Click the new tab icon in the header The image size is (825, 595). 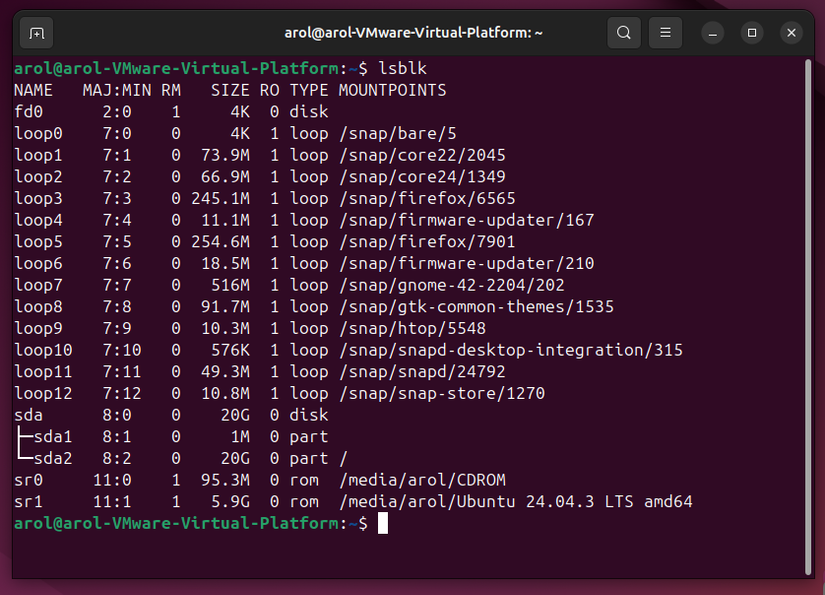36,32
